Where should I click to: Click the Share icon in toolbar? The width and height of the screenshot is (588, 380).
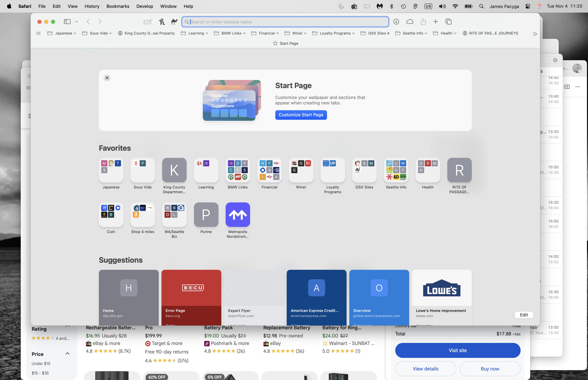(423, 22)
